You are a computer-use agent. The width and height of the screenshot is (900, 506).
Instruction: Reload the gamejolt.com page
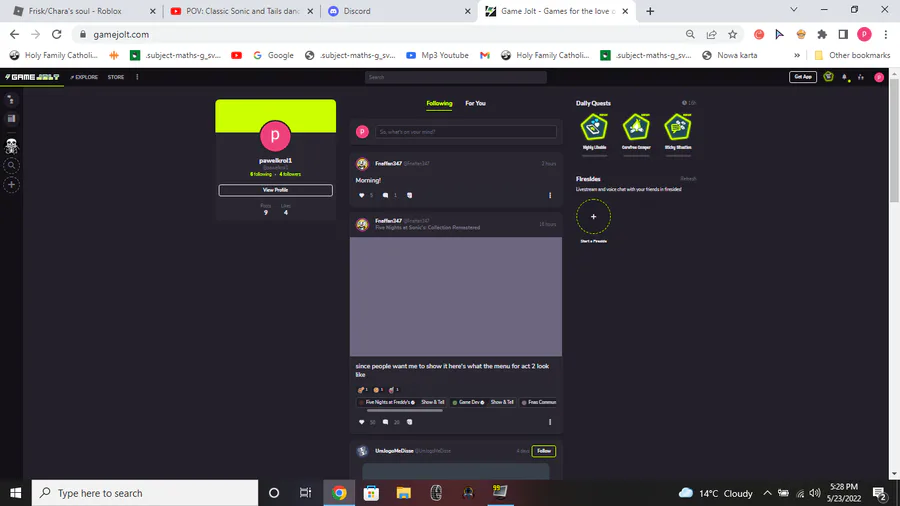[x=56, y=34]
